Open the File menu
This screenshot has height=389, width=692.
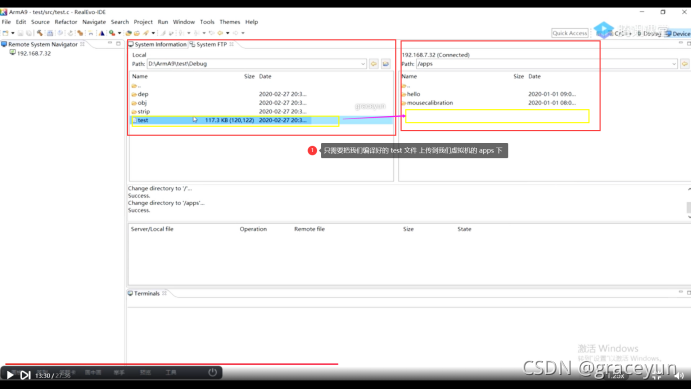(6, 22)
